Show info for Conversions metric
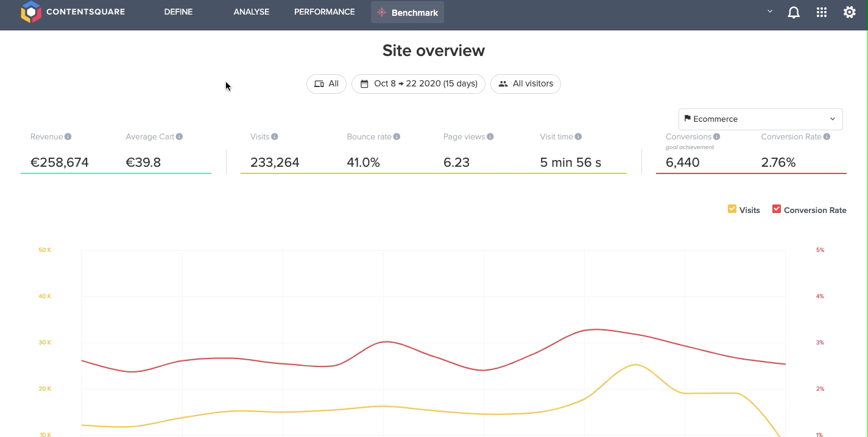Screen dimensions: 868x437 pyautogui.click(x=717, y=137)
